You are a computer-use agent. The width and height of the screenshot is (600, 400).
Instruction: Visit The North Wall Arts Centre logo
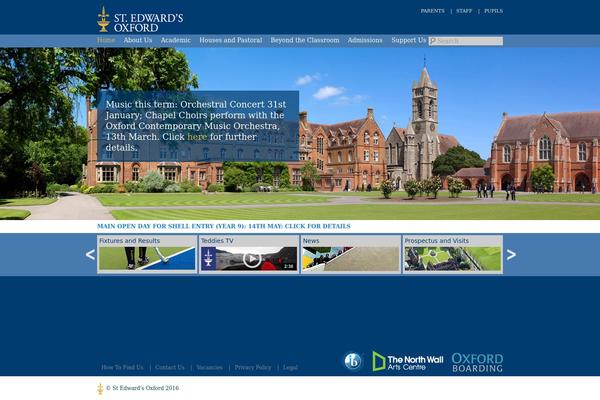(408, 361)
